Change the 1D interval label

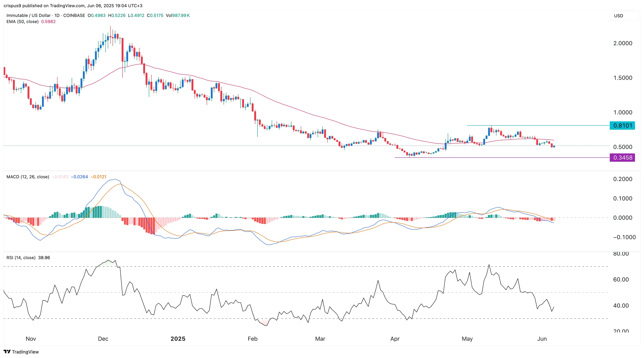click(57, 15)
